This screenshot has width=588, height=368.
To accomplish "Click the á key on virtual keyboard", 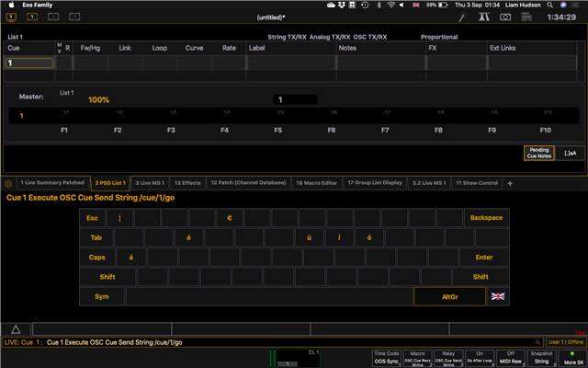I will (130, 258).
